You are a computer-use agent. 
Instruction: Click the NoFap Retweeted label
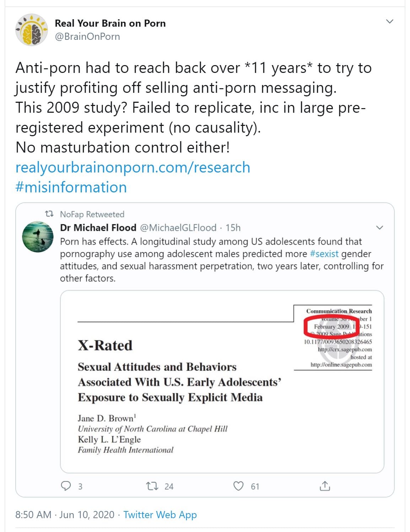92,214
